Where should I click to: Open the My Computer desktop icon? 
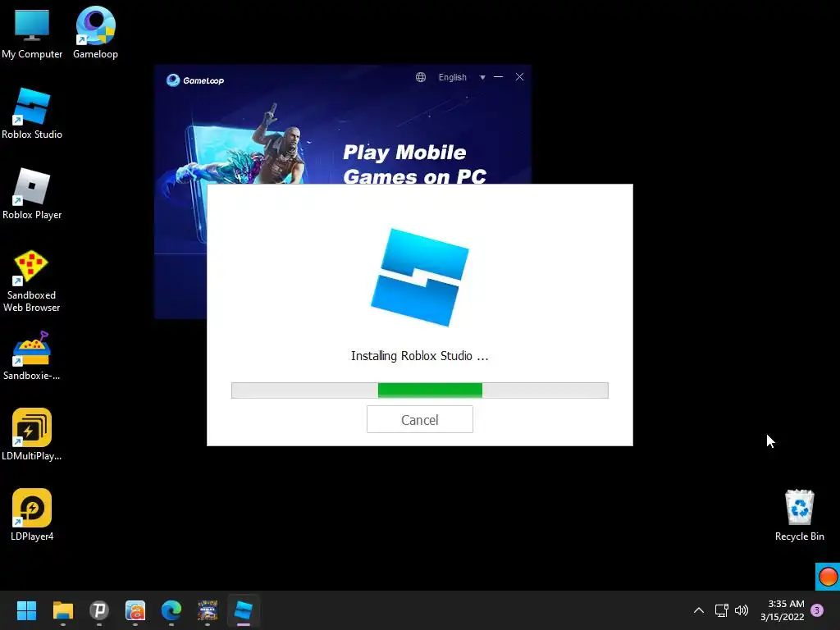point(32,34)
